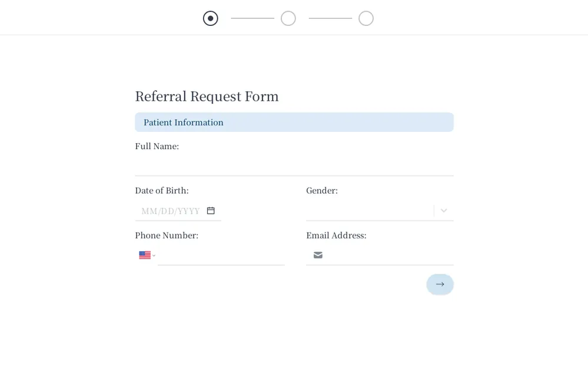Image resolution: width=588 pixels, height=368 pixels.
Task: Expand the Gender dropdown chevron
Action: [x=444, y=211]
